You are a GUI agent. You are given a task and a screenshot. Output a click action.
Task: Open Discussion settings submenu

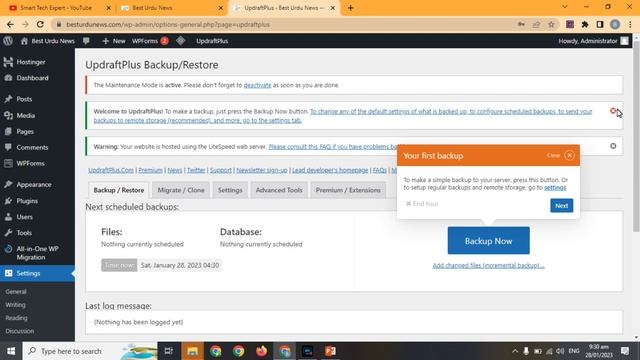pos(20,331)
